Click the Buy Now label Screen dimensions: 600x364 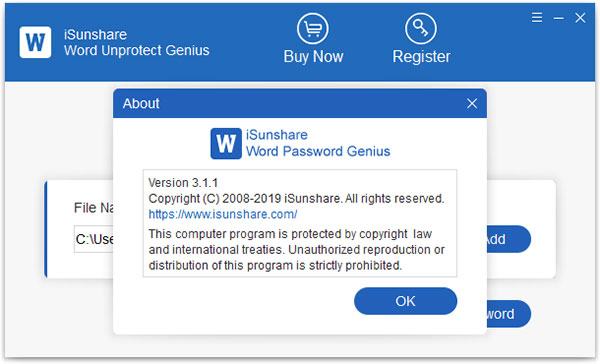313,57
